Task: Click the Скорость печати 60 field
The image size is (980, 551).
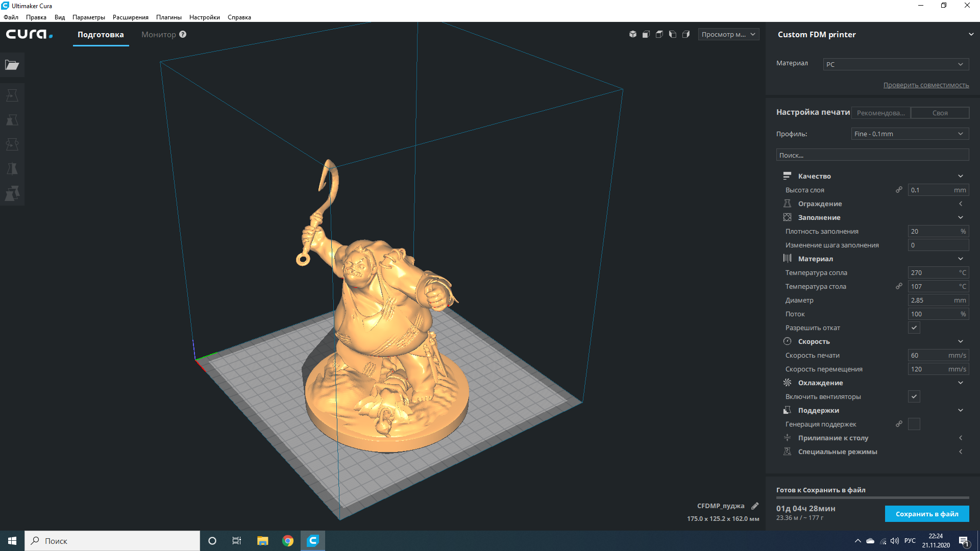Action: [938, 355]
